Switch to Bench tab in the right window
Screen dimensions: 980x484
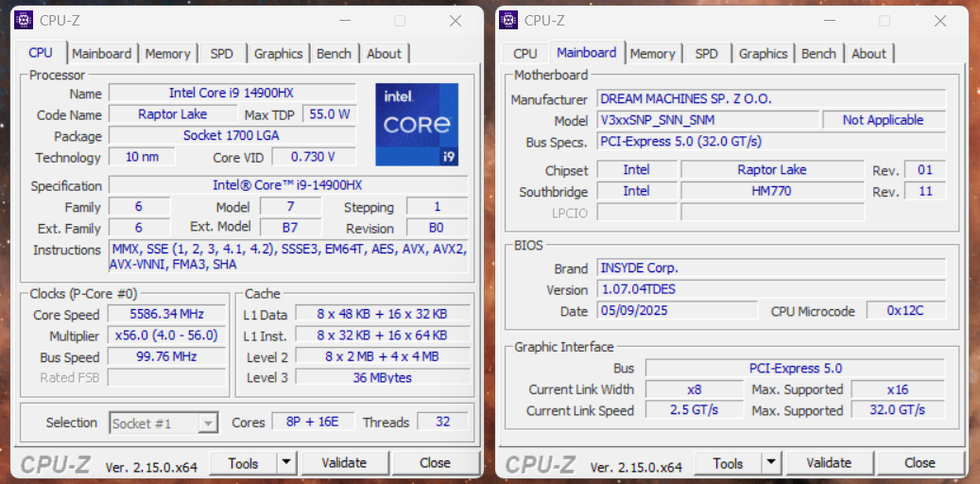click(818, 54)
